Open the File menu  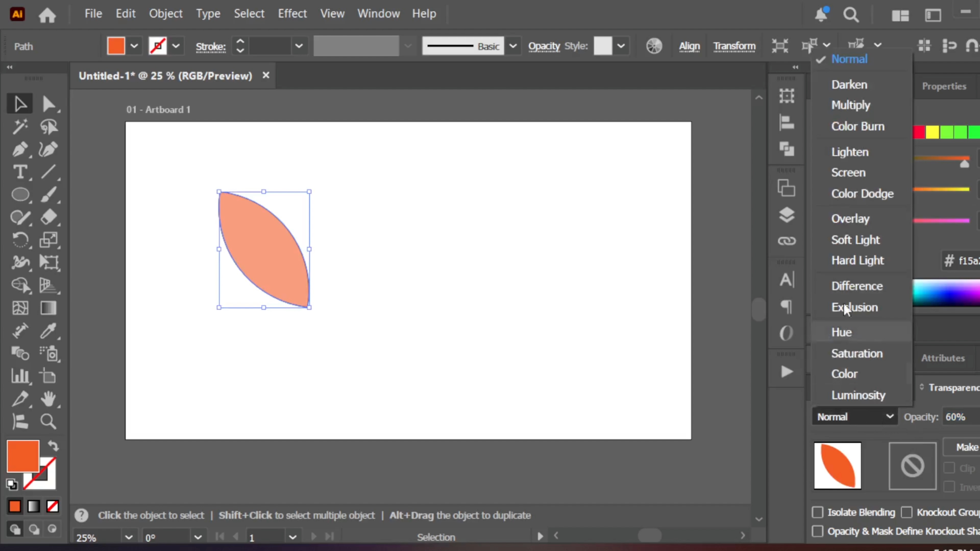coord(93,14)
